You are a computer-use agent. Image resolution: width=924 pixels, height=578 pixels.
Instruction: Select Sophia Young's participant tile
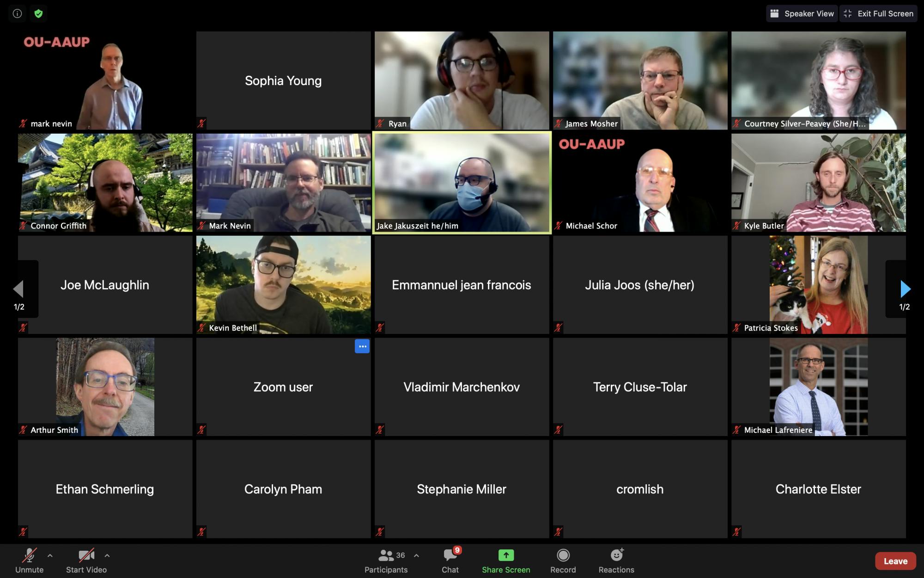[283, 80]
